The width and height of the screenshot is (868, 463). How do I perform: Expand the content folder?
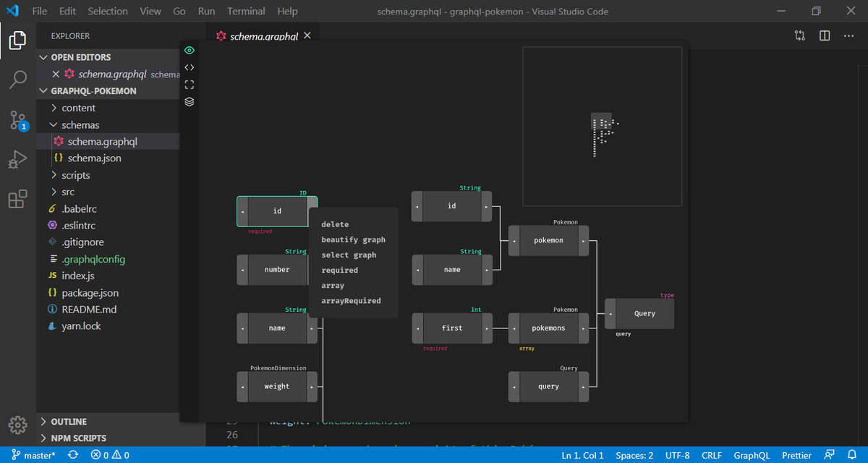point(108,108)
